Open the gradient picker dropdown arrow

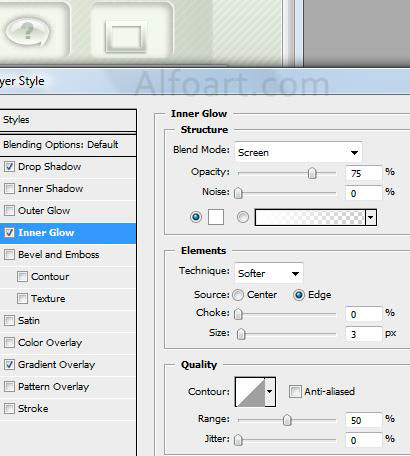pyautogui.click(x=371, y=217)
